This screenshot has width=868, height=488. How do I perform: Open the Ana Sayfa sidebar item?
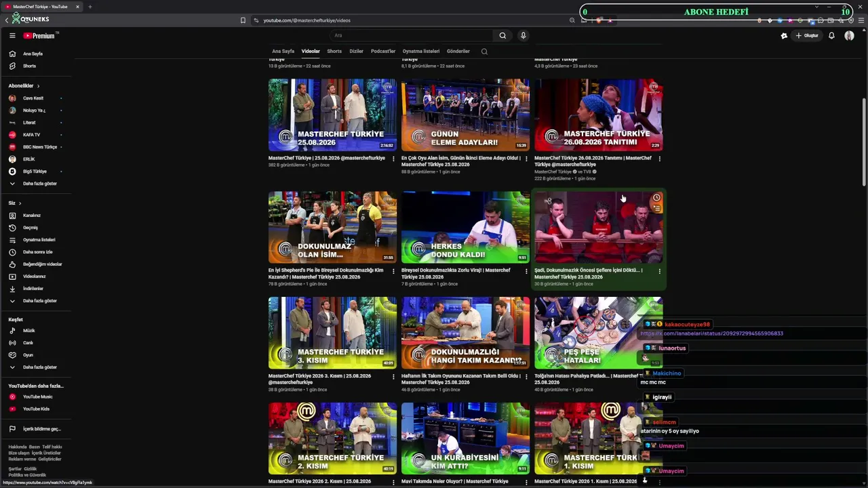point(37,54)
